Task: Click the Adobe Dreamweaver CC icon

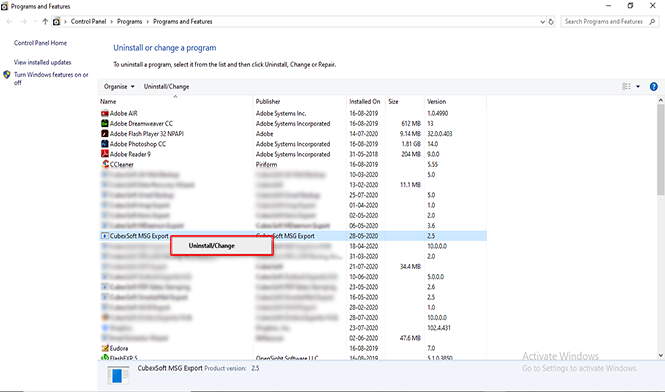Action: [x=105, y=123]
